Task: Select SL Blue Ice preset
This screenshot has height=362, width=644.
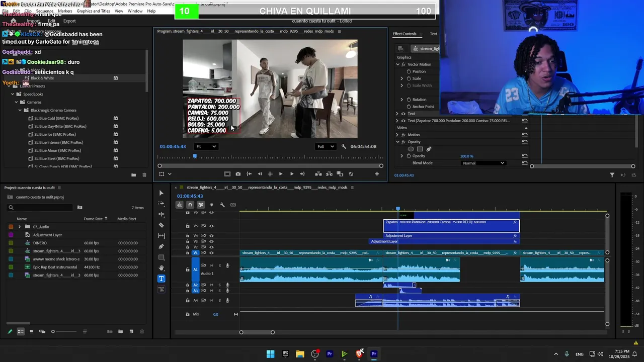Action: [x=55, y=134]
